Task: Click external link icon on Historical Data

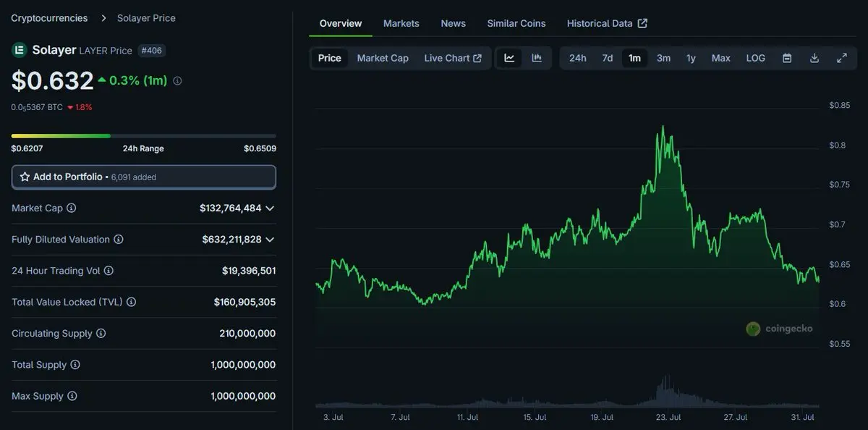Action: tap(642, 23)
